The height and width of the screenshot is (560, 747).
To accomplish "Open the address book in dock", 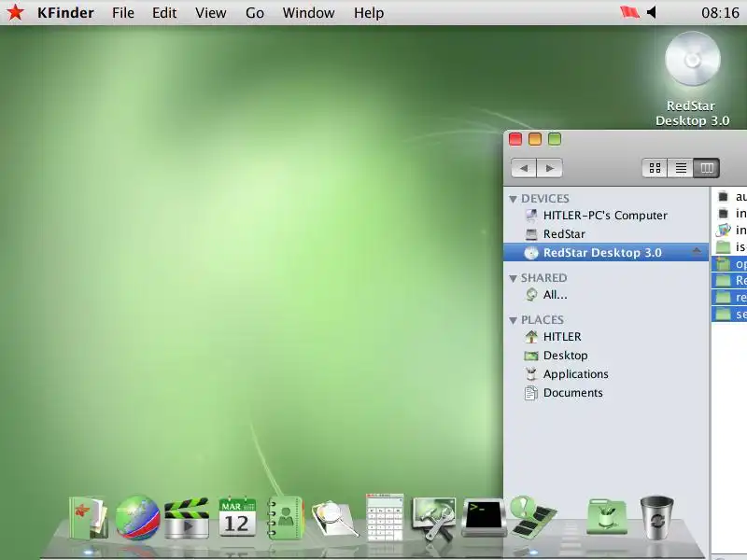I will pos(285,518).
